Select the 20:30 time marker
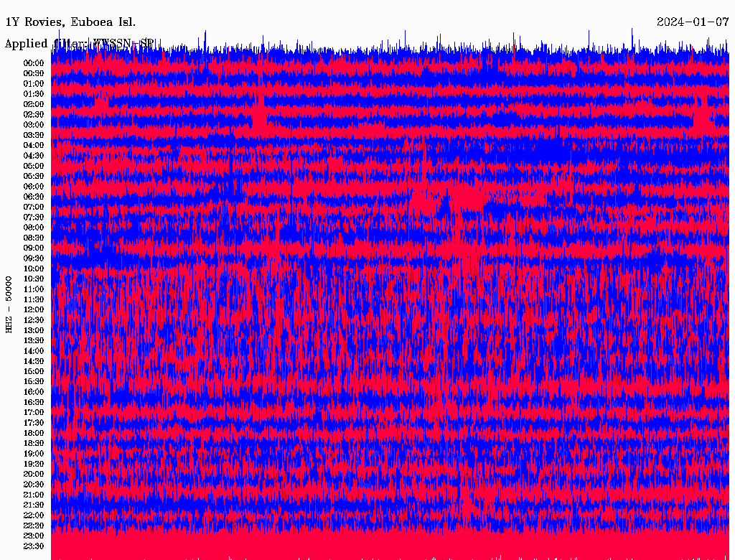Image resolution: width=735 pixels, height=560 pixels. (x=34, y=485)
